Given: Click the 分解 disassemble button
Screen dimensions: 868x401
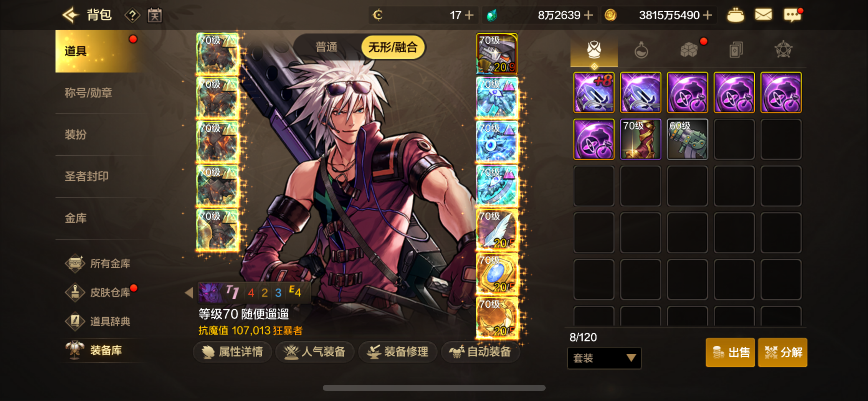Looking at the screenshot, I should pyautogui.click(x=782, y=353).
